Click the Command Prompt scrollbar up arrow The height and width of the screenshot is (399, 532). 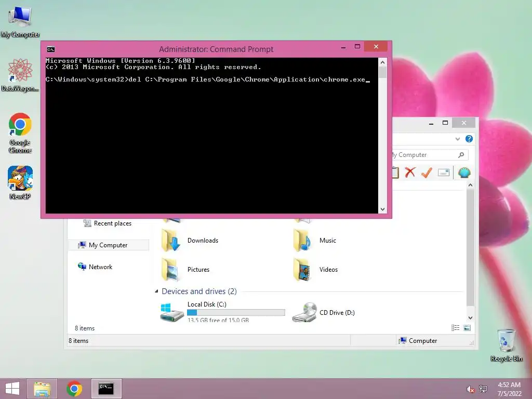[382, 62]
